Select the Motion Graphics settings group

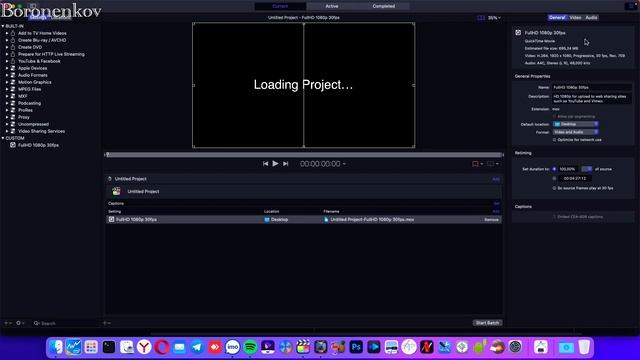(35, 82)
